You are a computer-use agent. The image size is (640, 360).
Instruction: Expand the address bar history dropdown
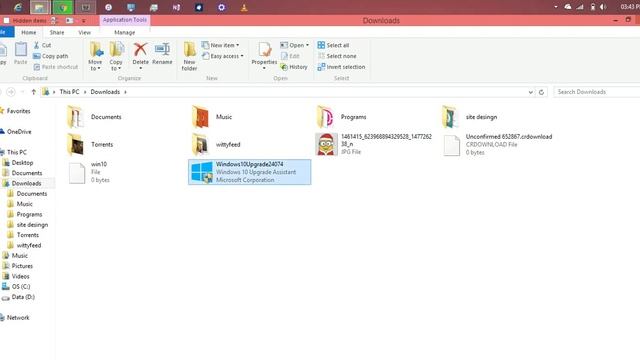click(x=530, y=92)
